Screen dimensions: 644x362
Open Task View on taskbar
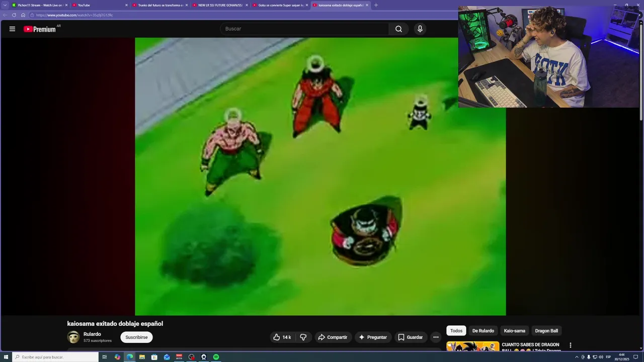click(x=105, y=357)
